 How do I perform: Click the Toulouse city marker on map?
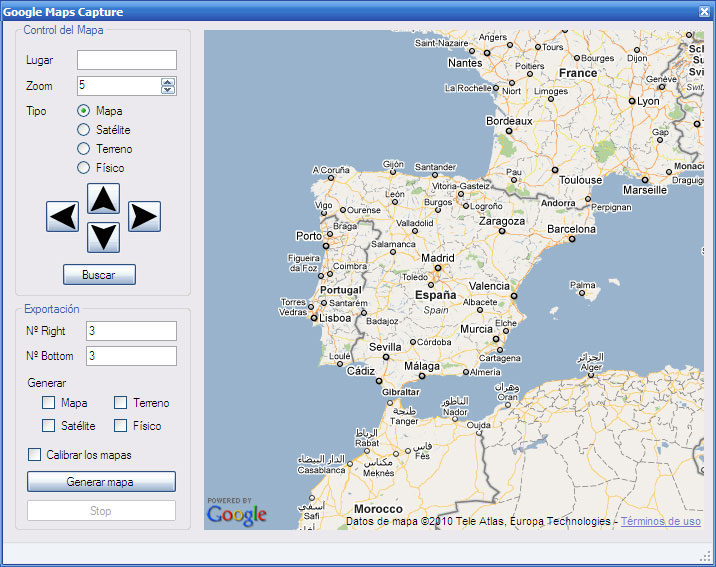point(555,170)
